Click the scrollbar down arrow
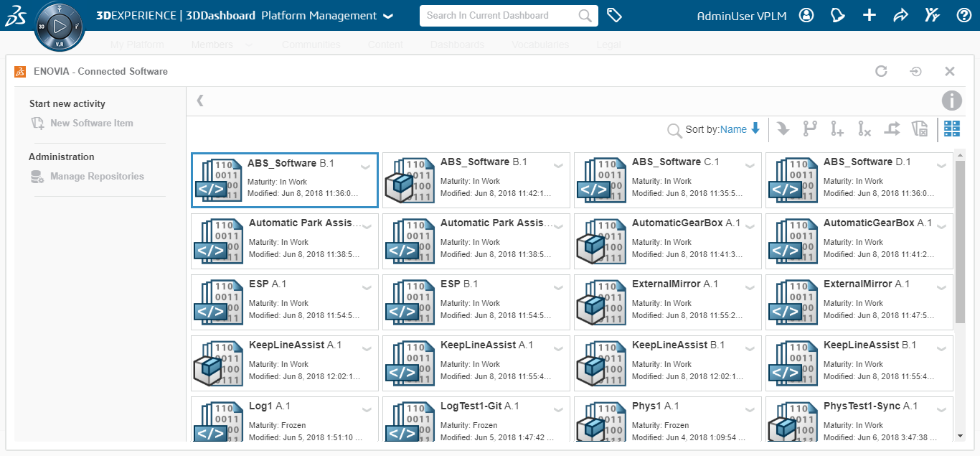Screen dimensions: 980x456 (x=960, y=435)
